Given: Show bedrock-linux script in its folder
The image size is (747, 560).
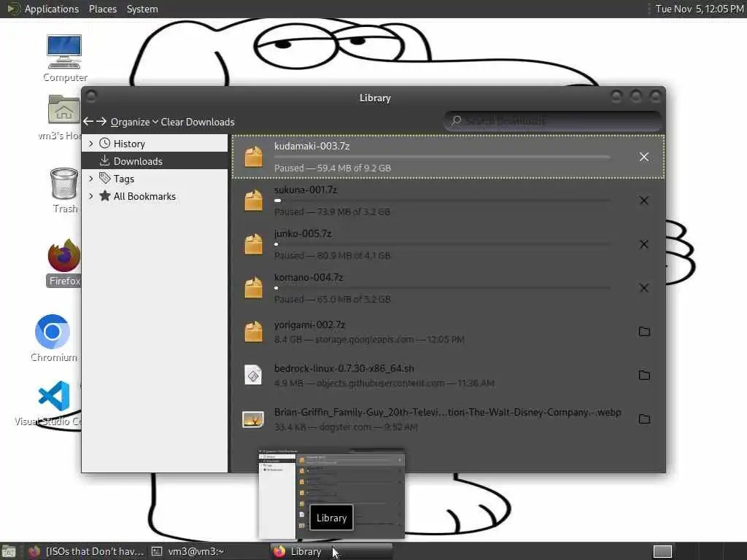Looking at the screenshot, I should coord(644,376).
